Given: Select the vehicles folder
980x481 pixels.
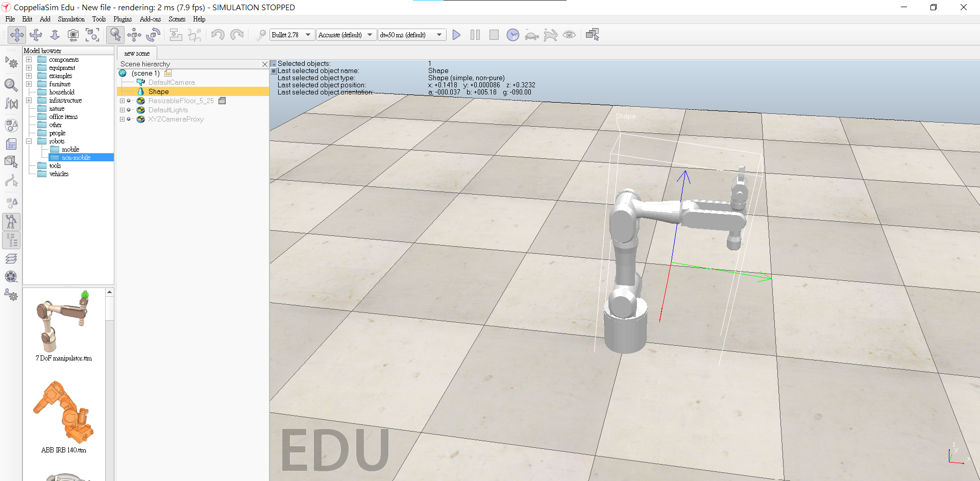Looking at the screenshot, I should tap(59, 174).
